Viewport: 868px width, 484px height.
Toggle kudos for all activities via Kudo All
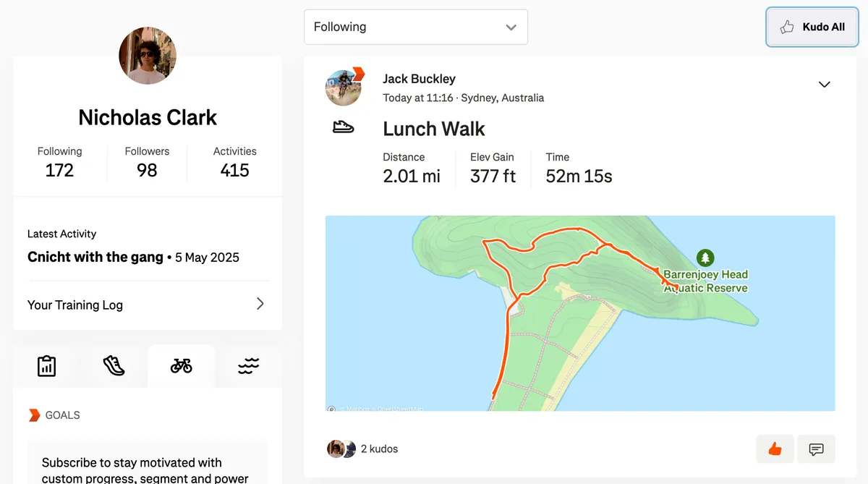[x=812, y=27]
